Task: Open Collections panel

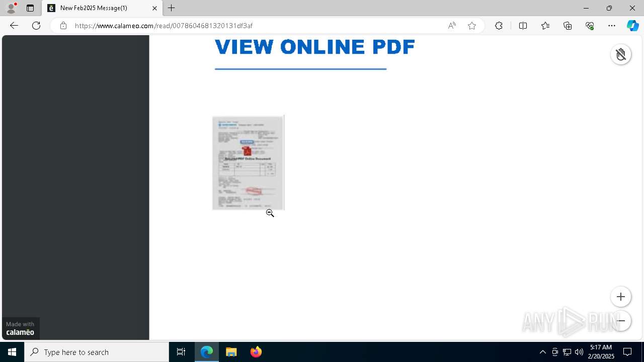Action: click(x=568, y=26)
